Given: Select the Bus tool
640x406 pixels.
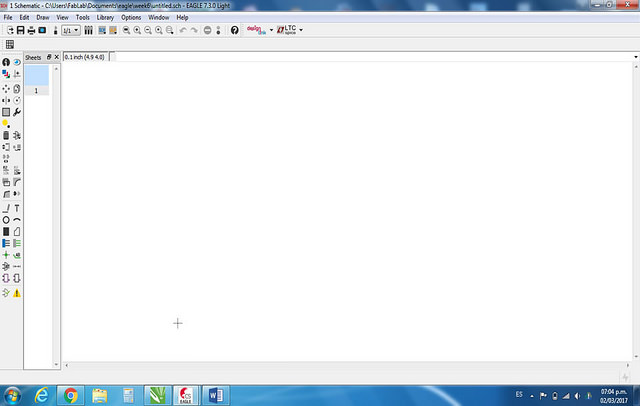Looking at the screenshot, I should tap(6, 243).
